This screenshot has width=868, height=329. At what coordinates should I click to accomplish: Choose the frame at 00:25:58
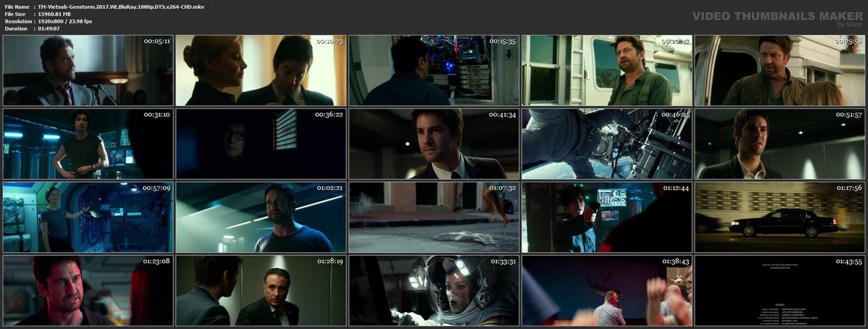pyautogui.click(x=780, y=71)
